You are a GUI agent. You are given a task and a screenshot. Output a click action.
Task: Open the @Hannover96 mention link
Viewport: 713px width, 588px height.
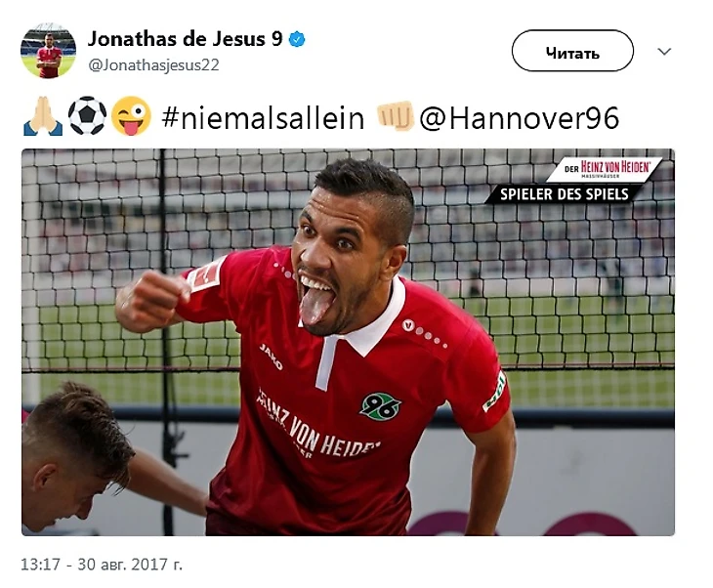519,118
